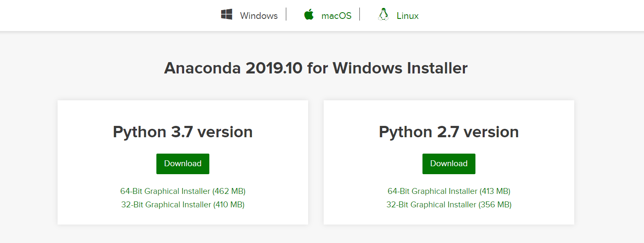Click the Python 2.7 version heading
644x243 pixels.
[449, 132]
